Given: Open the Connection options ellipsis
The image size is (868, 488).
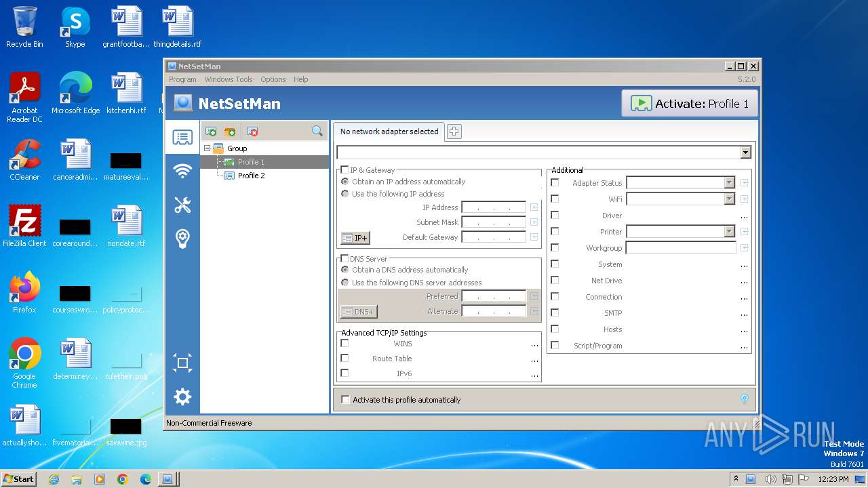Looking at the screenshot, I should (744, 297).
